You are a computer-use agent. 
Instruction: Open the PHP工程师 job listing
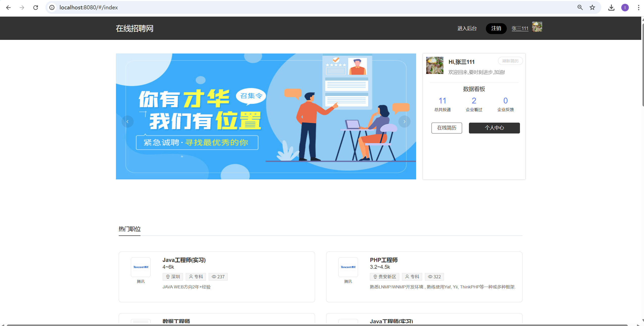[384, 260]
